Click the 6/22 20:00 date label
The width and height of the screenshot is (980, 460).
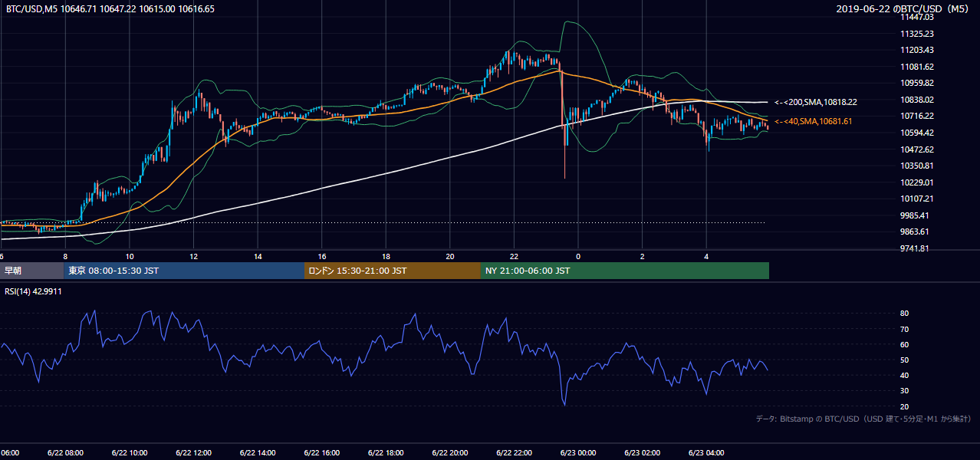tap(449, 453)
